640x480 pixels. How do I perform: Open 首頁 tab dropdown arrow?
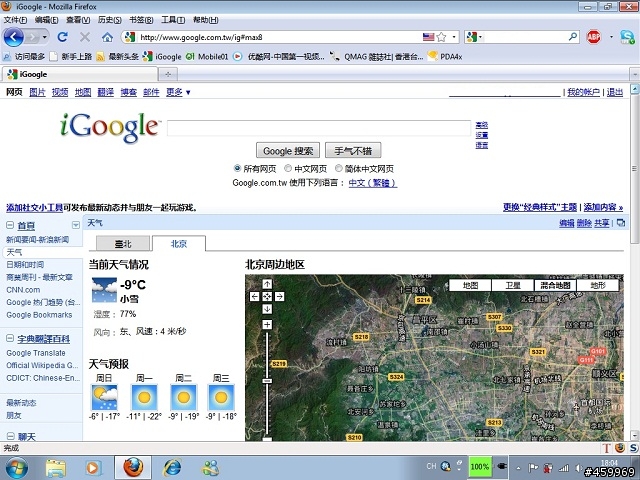76,225
